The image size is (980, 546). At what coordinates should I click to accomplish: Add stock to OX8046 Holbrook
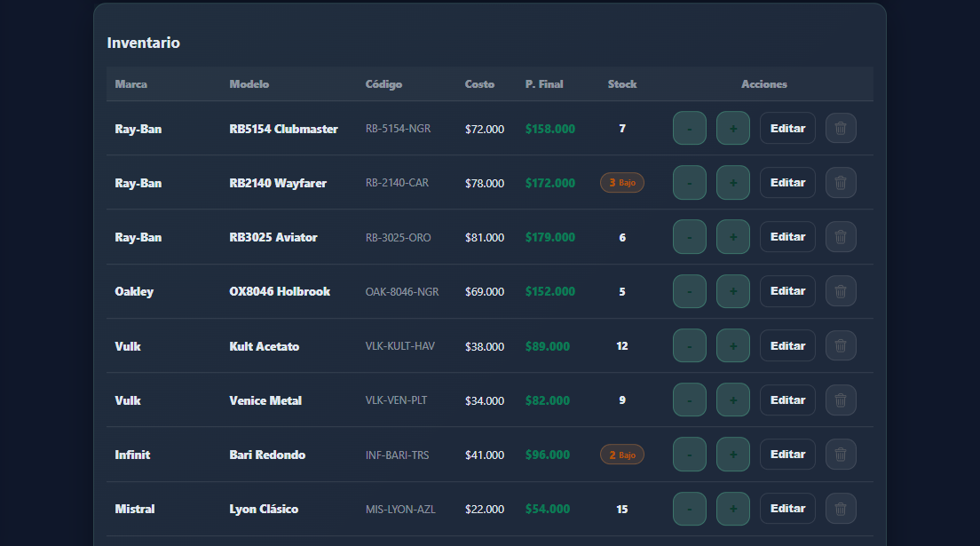coord(733,291)
